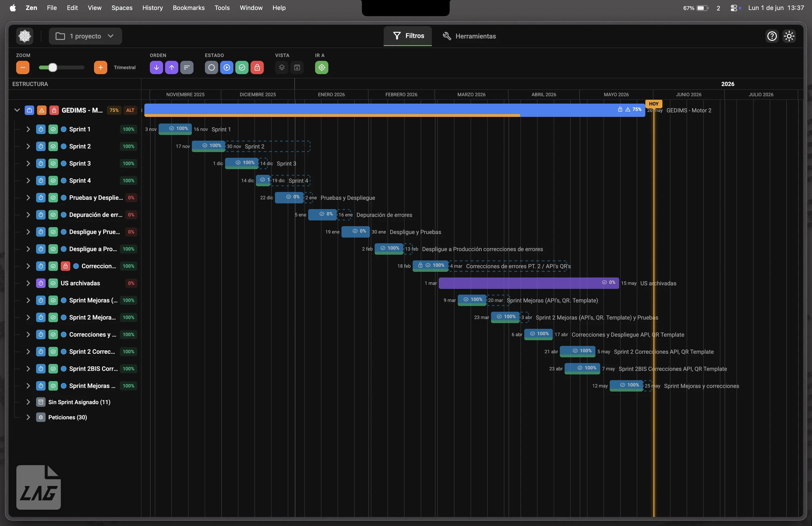Open the Herramientas tab

pyautogui.click(x=469, y=36)
